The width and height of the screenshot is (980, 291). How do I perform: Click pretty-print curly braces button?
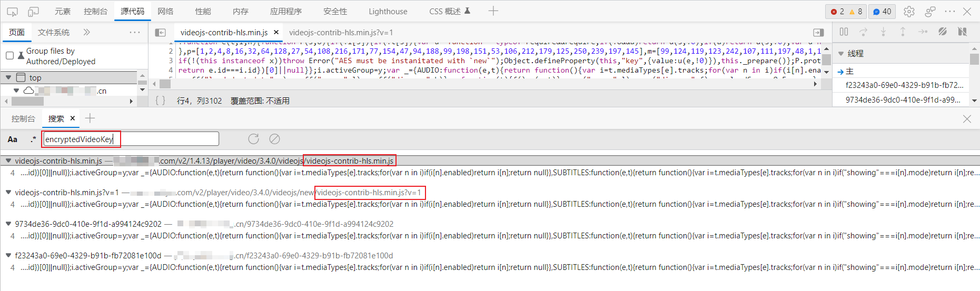coord(160,101)
